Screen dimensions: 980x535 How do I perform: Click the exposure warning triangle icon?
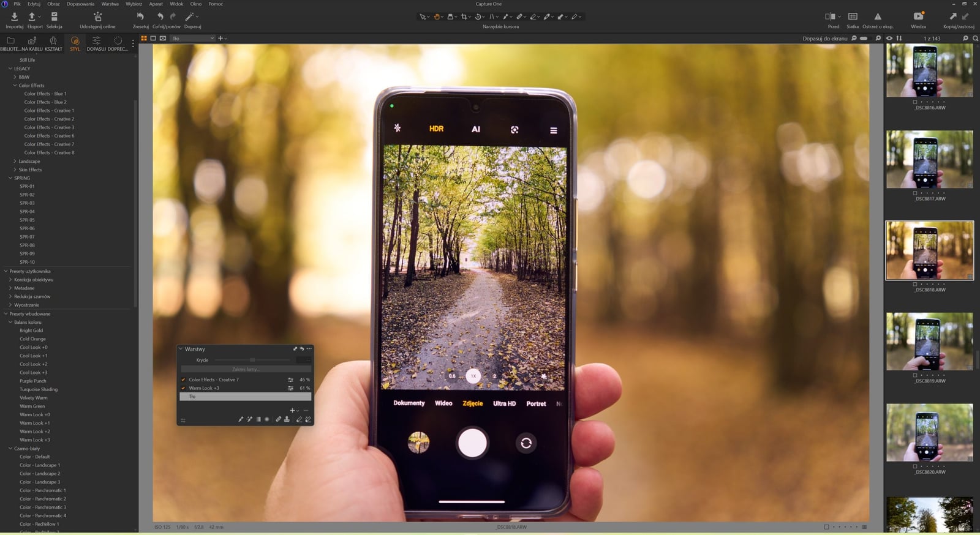click(x=878, y=17)
